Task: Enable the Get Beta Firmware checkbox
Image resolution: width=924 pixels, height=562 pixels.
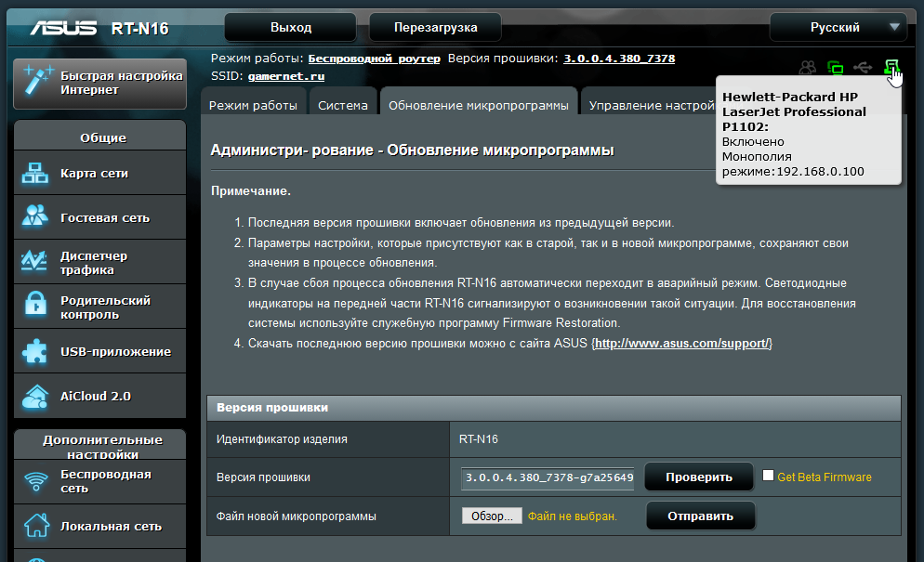Action: (x=768, y=476)
